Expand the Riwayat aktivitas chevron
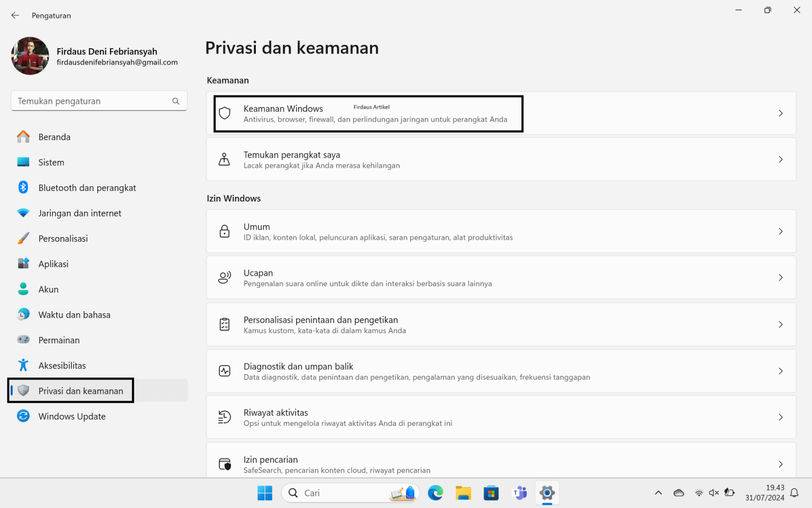The height and width of the screenshot is (508, 812). [781, 417]
